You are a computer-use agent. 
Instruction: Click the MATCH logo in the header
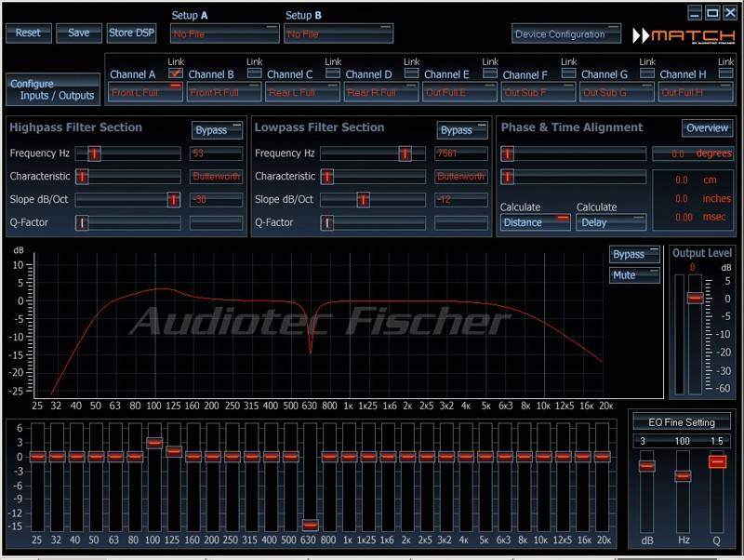point(684,35)
